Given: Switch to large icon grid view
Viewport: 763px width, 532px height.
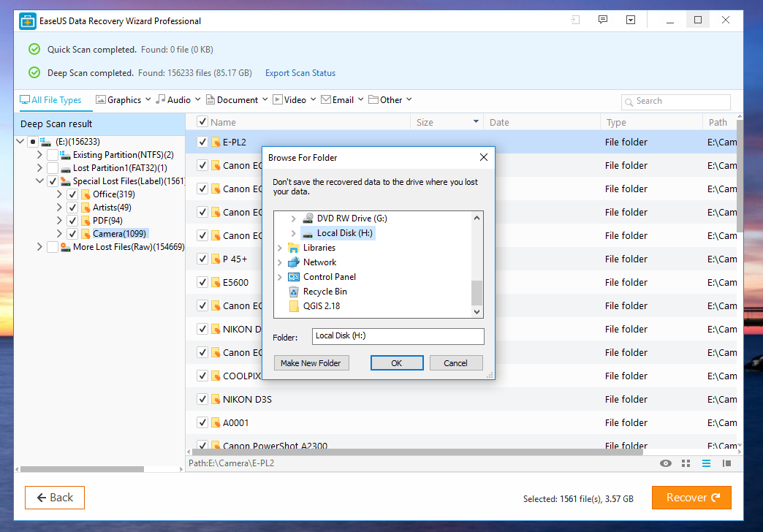Looking at the screenshot, I should tap(686, 463).
